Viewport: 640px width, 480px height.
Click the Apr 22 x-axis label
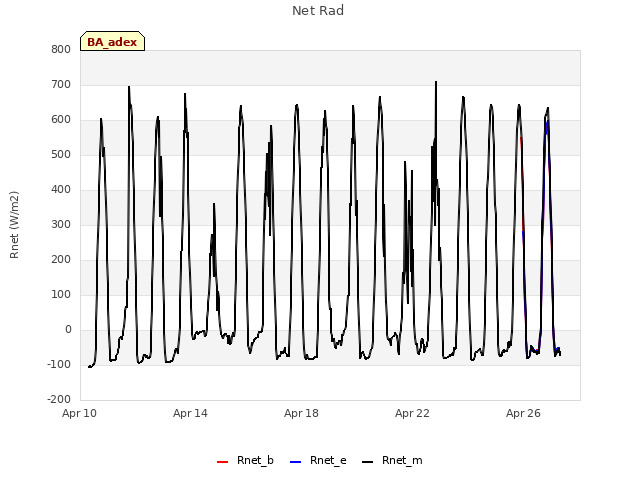tap(412, 413)
